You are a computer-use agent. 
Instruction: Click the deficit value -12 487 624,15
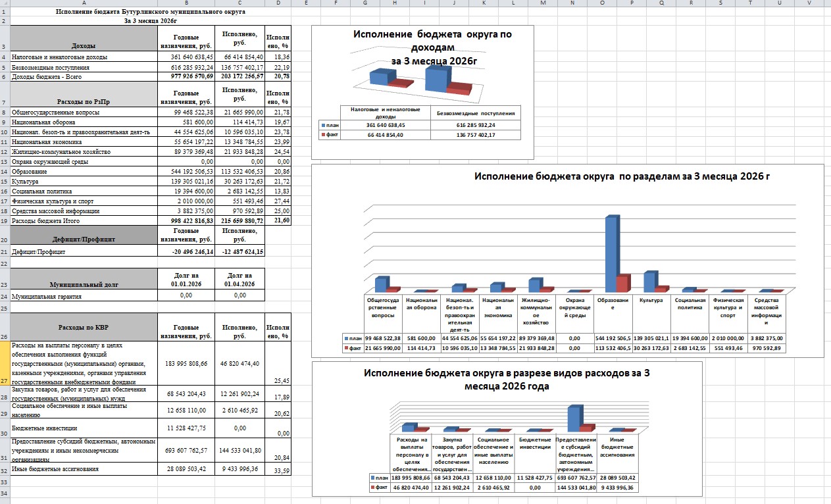pos(239,251)
